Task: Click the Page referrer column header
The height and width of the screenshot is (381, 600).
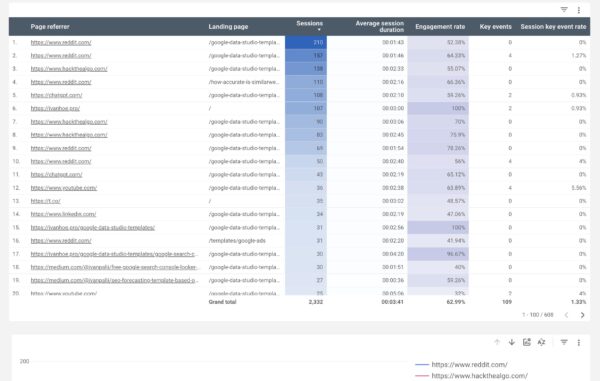Action: pyautogui.click(x=50, y=27)
